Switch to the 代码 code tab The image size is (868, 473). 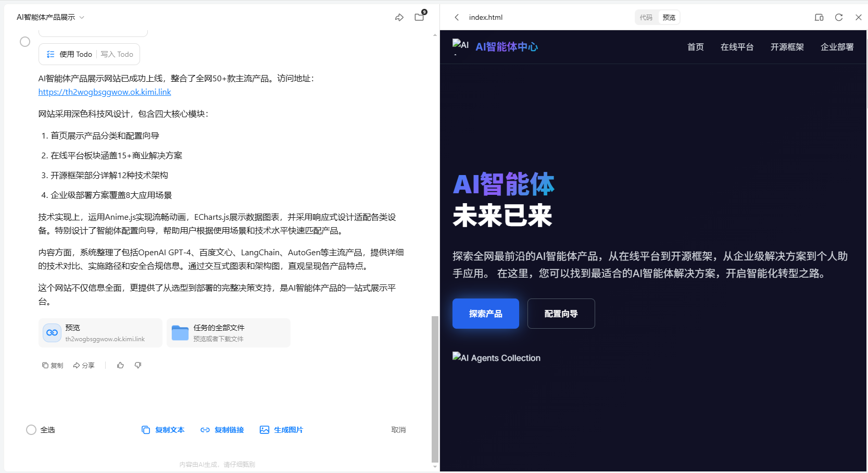pos(646,17)
